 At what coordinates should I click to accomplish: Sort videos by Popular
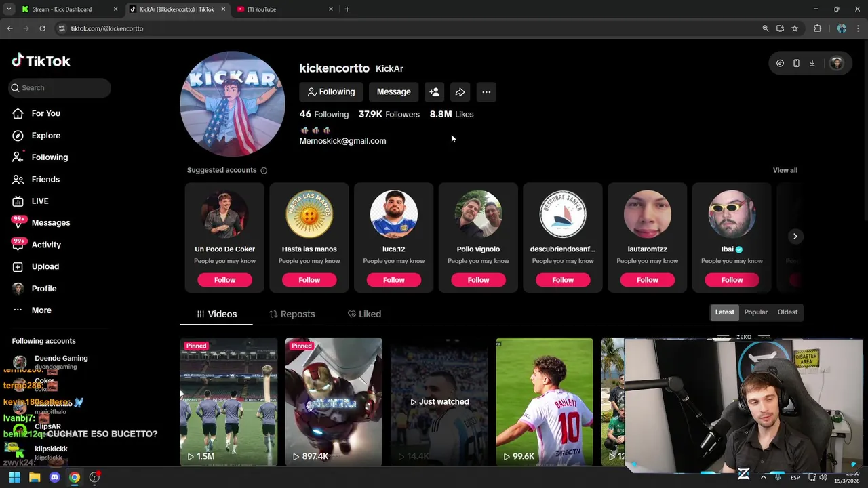click(755, 312)
